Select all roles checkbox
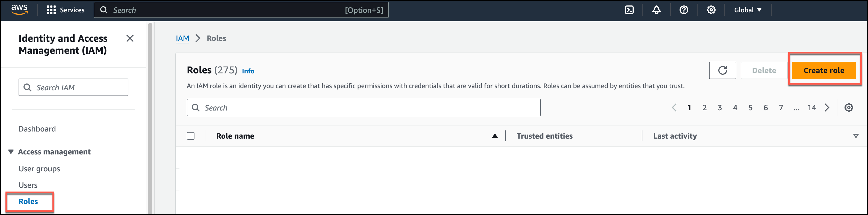 point(191,136)
